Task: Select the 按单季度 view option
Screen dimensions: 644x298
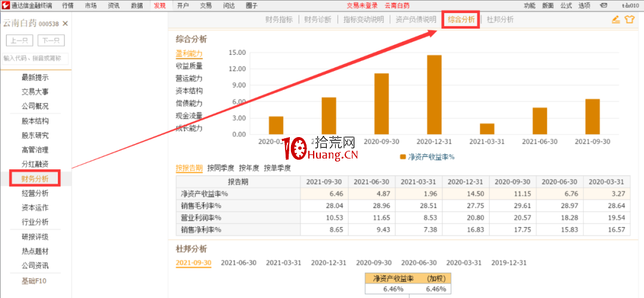Action: click(277, 168)
